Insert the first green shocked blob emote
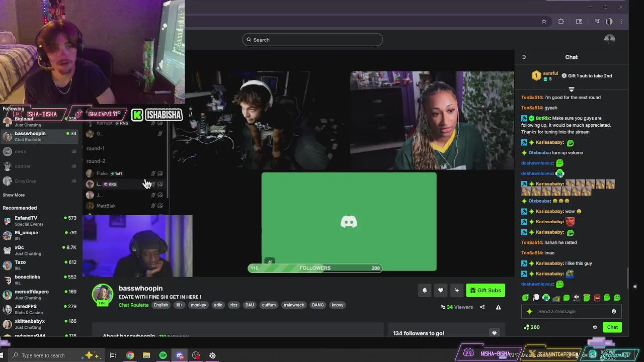The width and height of the screenshot is (644, 362). click(525, 298)
